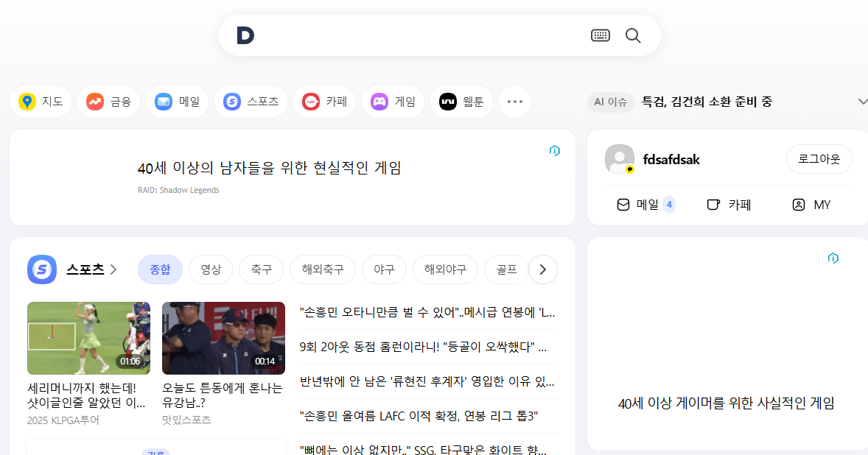Click the ad info icon on RAID banner
The height and width of the screenshot is (455, 868).
coord(555,150)
